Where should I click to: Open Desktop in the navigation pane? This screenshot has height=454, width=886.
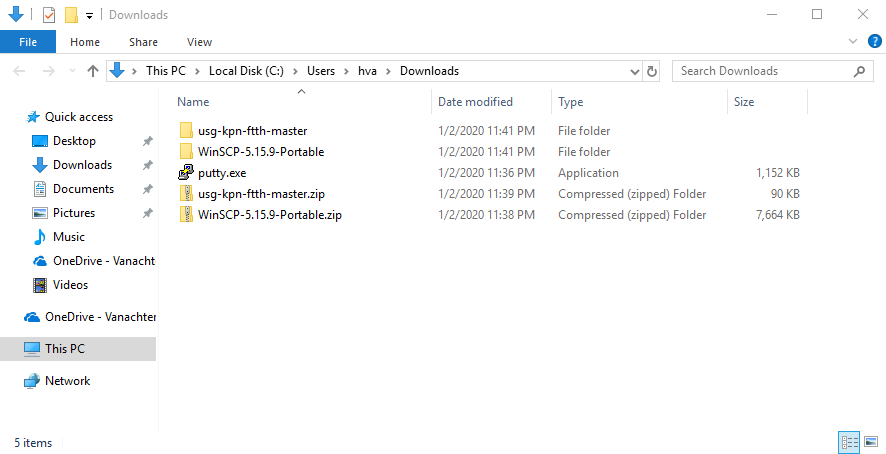[x=74, y=141]
